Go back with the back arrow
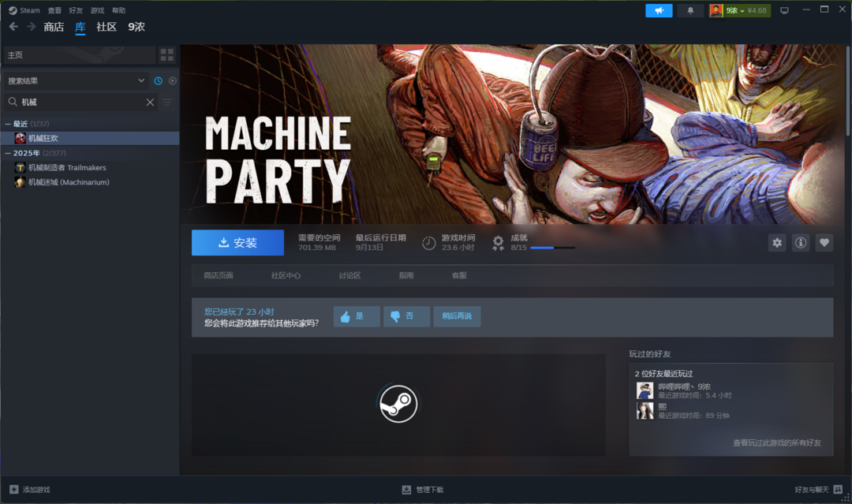The width and height of the screenshot is (852, 504). [x=13, y=27]
